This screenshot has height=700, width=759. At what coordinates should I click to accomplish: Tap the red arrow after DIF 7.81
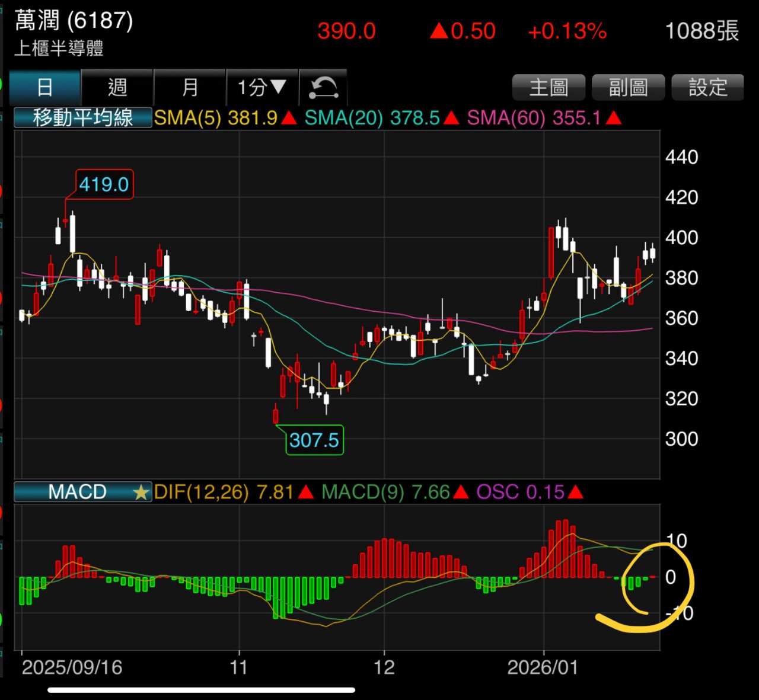tap(305, 492)
